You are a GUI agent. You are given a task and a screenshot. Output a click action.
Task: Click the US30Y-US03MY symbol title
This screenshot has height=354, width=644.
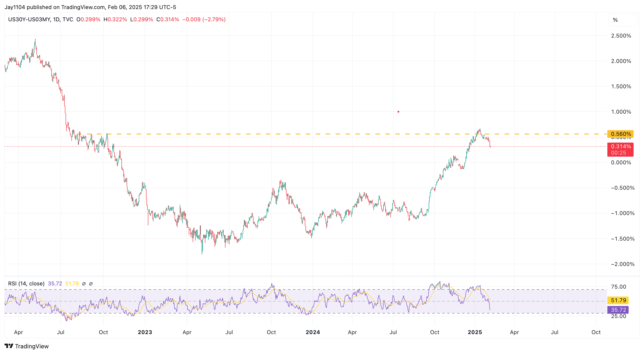[29, 19]
